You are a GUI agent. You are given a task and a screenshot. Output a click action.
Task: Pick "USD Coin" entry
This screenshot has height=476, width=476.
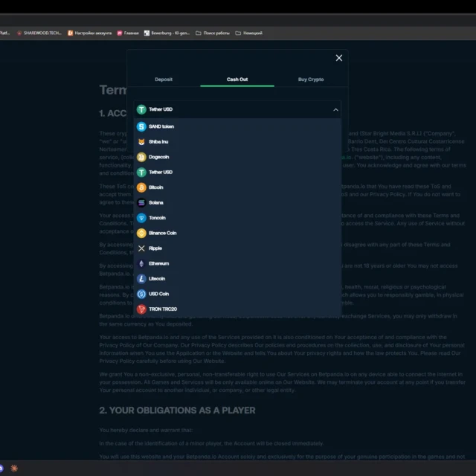[237, 294]
